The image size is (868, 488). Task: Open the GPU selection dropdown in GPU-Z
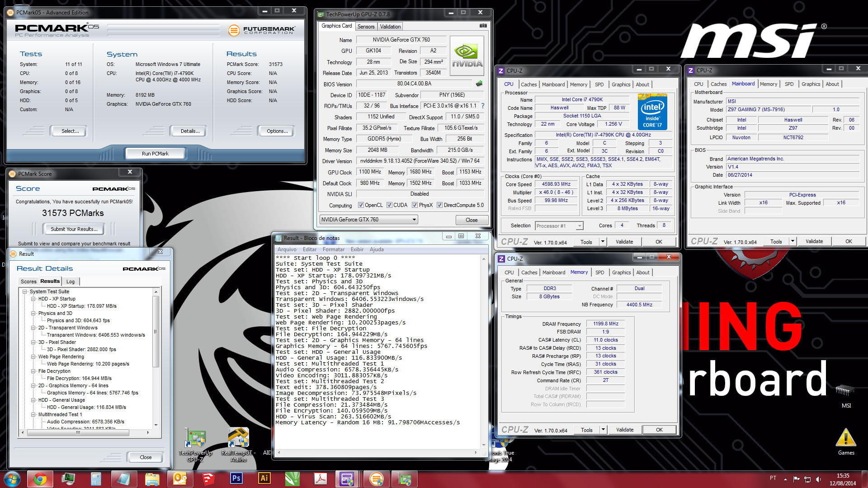coord(368,220)
